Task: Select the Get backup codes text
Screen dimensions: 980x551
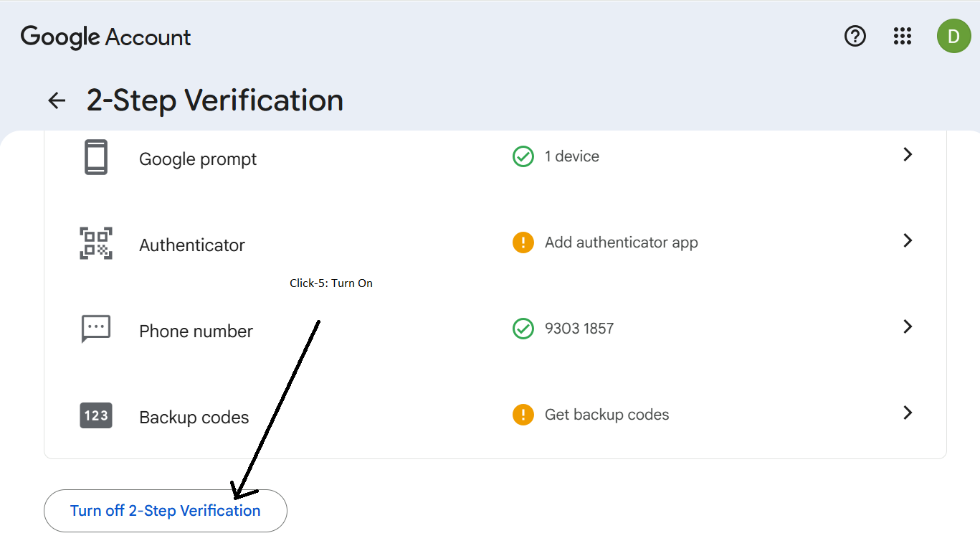Action: coord(607,415)
